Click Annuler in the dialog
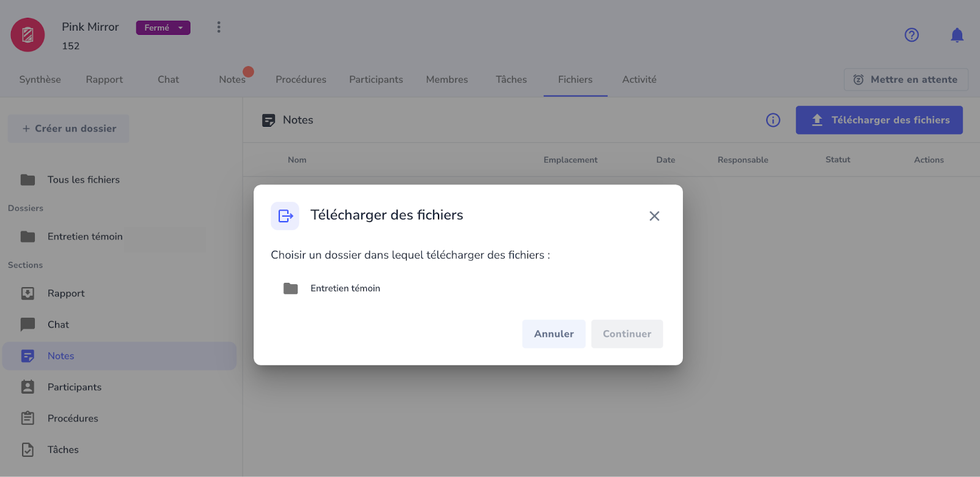980x477 pixels. 554,334
